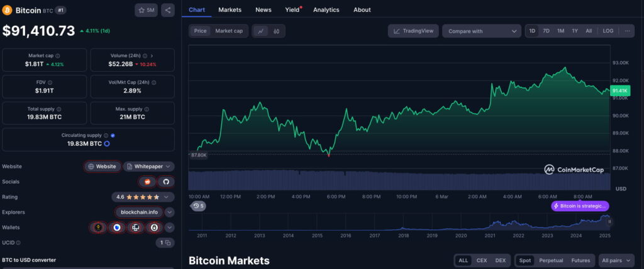Screen dimensions: 644x269
Task: Click the Bitcoin orange logo icon
Action: pos(7,10)
